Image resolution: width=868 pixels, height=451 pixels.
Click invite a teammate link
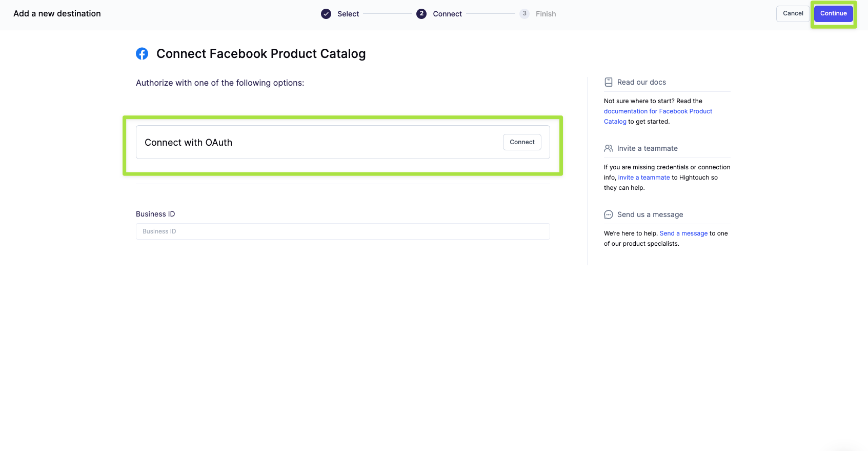coord(644,178)
